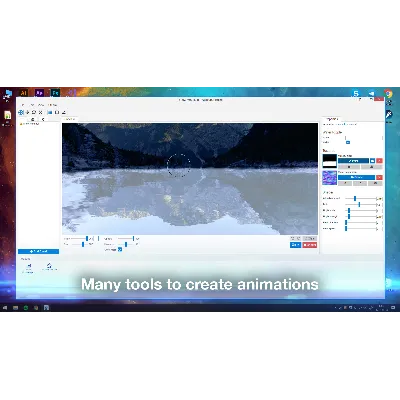Select the purple normal map thumbnail

(330, 178)
